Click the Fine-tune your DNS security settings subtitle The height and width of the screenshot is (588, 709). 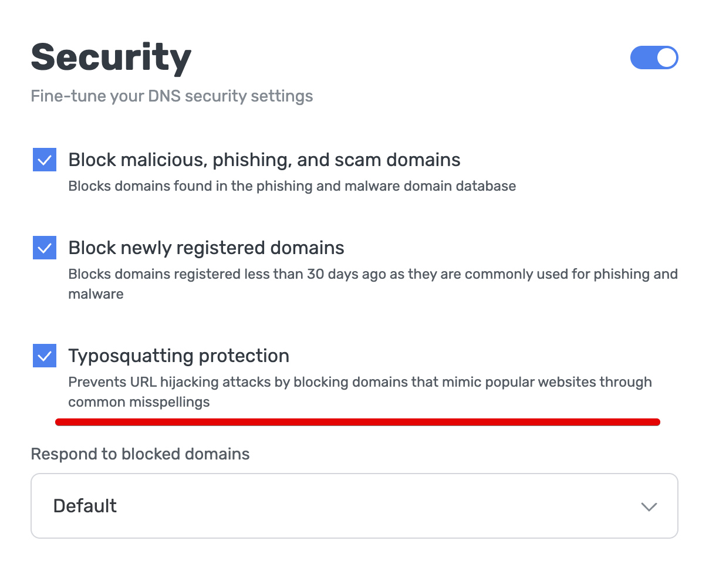172,96
